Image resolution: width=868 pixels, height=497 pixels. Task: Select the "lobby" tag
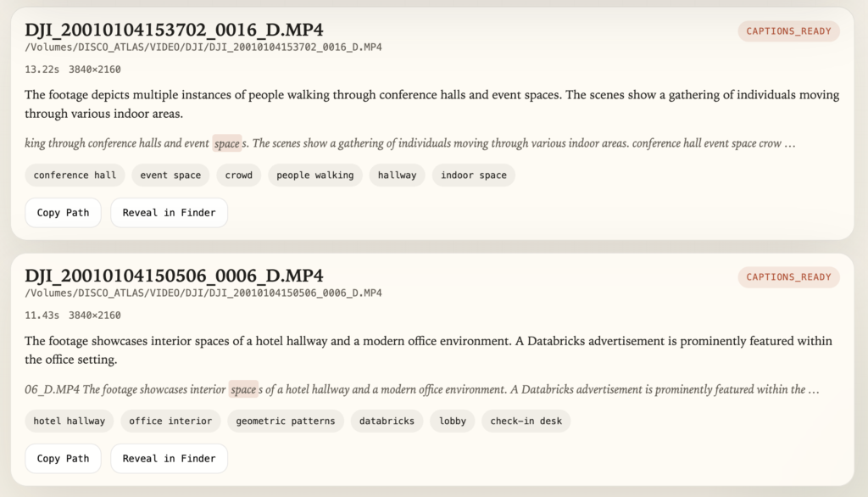[453, 421]
